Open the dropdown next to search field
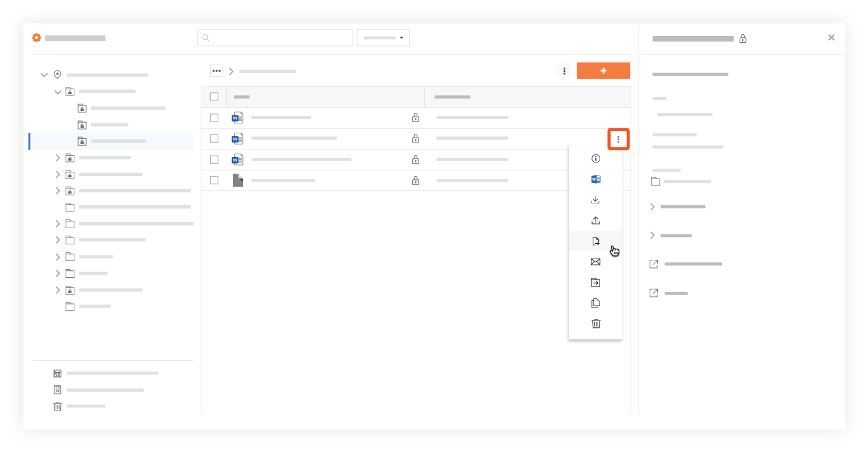The width and height of the screenshot is (868, 462). pyautogui.click(x=383, y=38)
